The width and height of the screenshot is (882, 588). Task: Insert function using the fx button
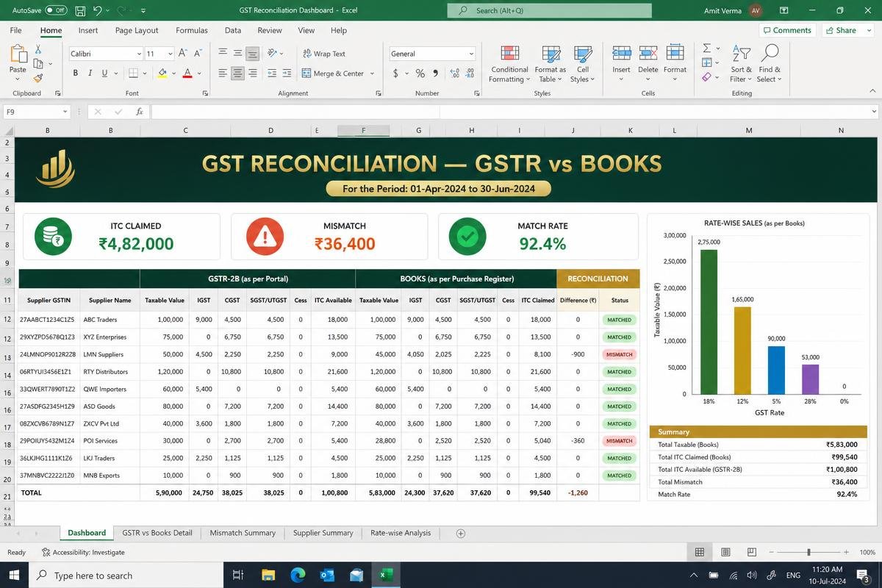coord(140,112)
